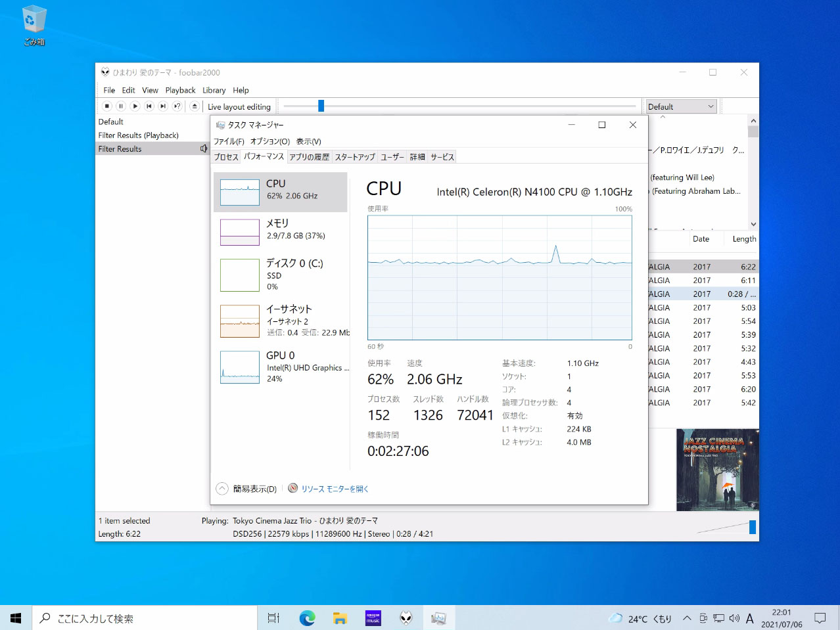Stop playback in foobar2000

[x=106, y=106]
